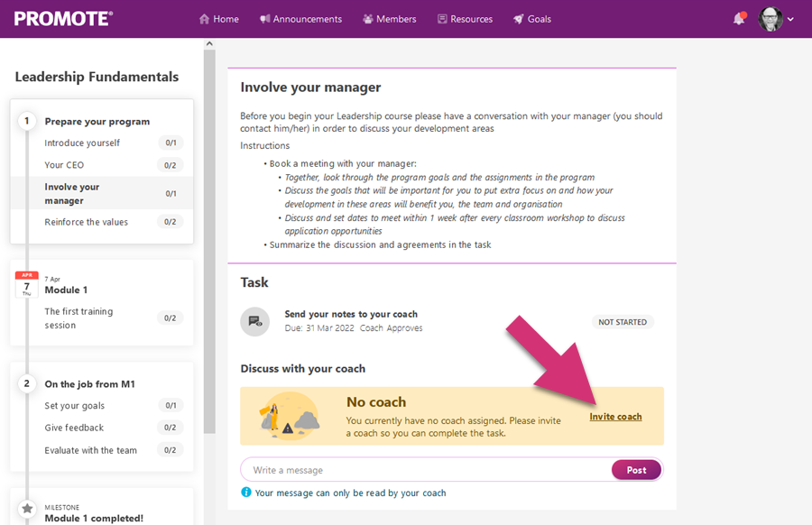Click the 0/1 badge beside Introduce yourself
Screen dimensions: 812x525
click(x=171, y=143)
